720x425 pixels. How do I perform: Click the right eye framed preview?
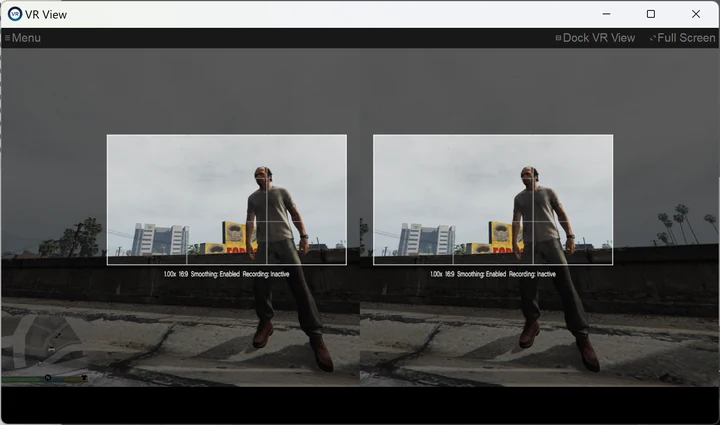pos(493,200)
